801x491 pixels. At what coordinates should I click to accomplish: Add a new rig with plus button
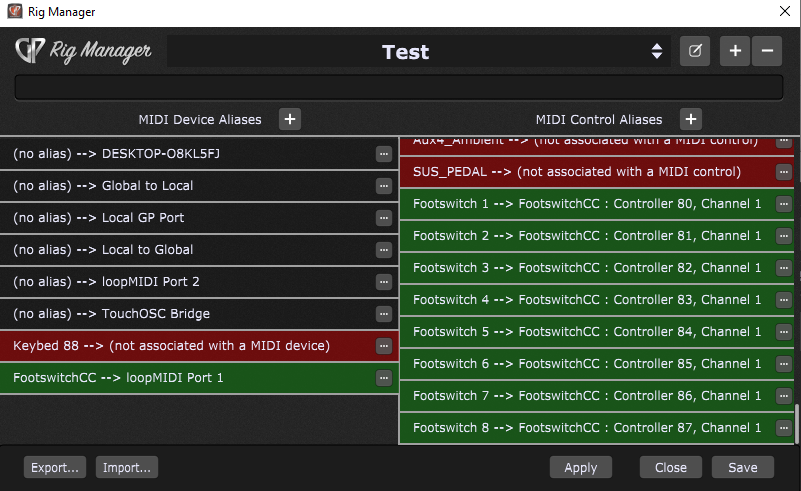pos(735,51)
